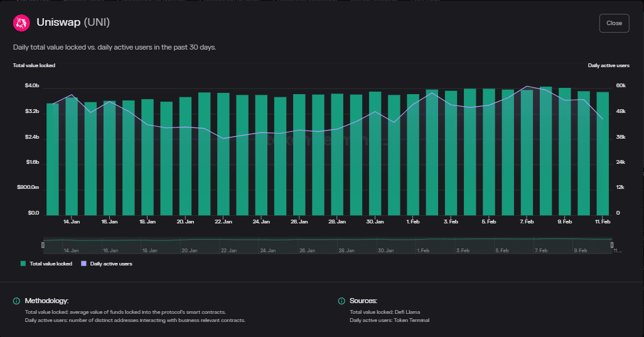Click the Sources heading

(x=363, y=301)
